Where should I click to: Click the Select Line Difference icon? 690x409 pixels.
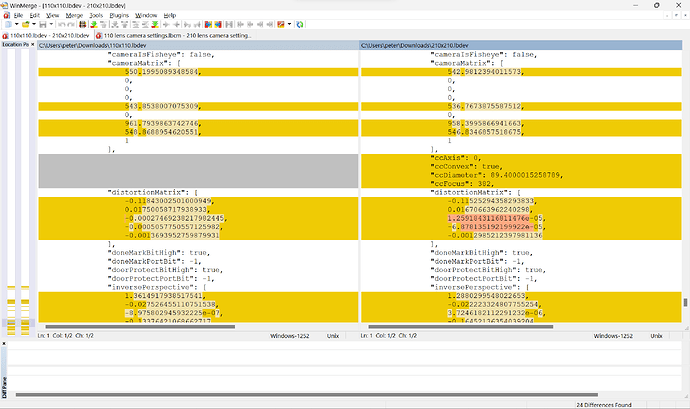(x=82, y=24)
